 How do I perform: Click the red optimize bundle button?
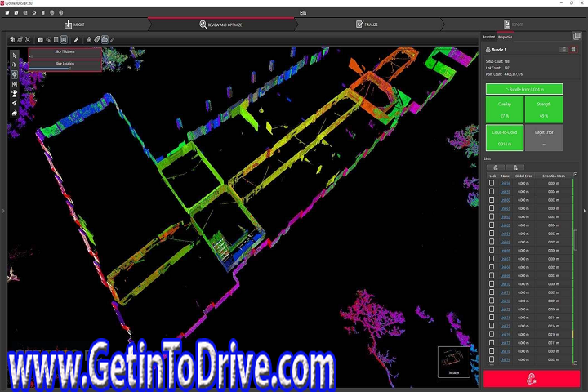tap(532, 379)
